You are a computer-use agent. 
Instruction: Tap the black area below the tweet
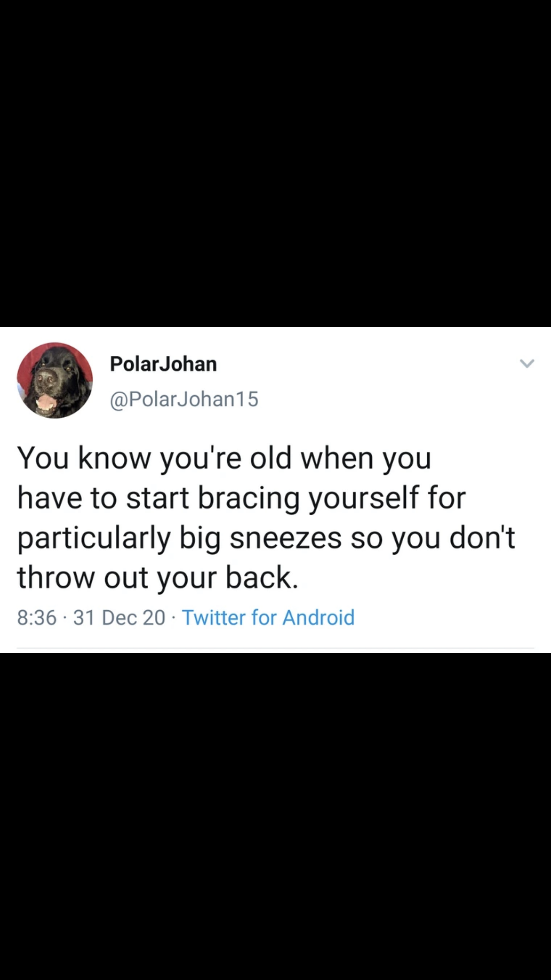tap(275, 816)
